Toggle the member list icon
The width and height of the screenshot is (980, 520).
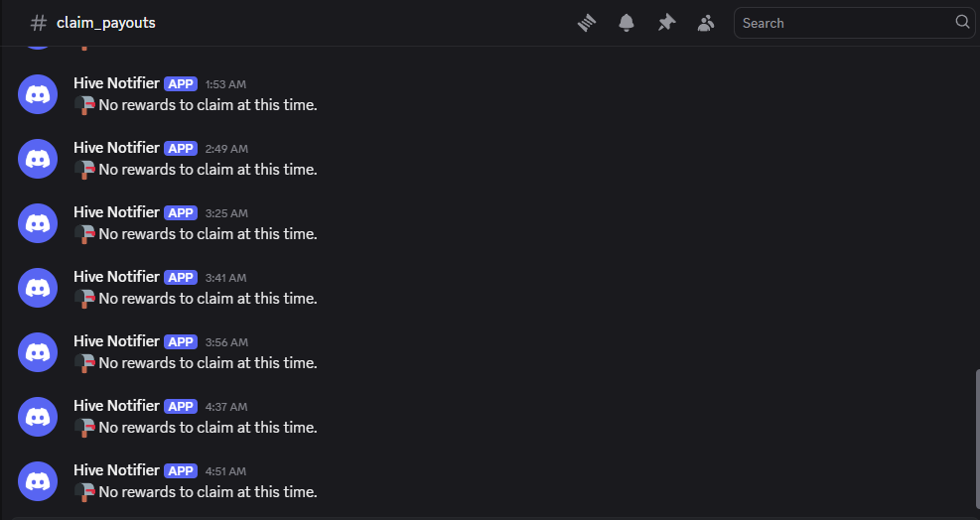pyautogui.click(x=706, y=23)
